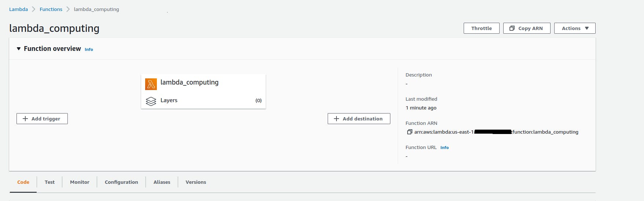644x201 pixels.
Task: Open the Monitor tab
Action: click(x=80, y=182)
